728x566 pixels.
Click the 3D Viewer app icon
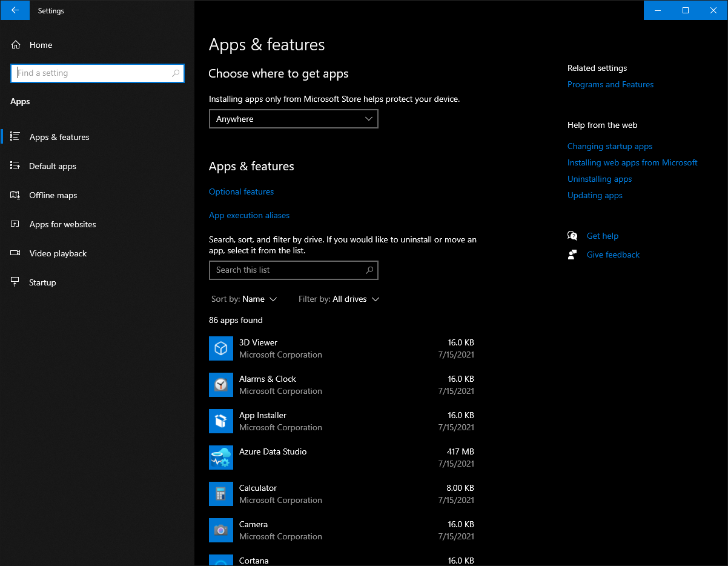221,348
